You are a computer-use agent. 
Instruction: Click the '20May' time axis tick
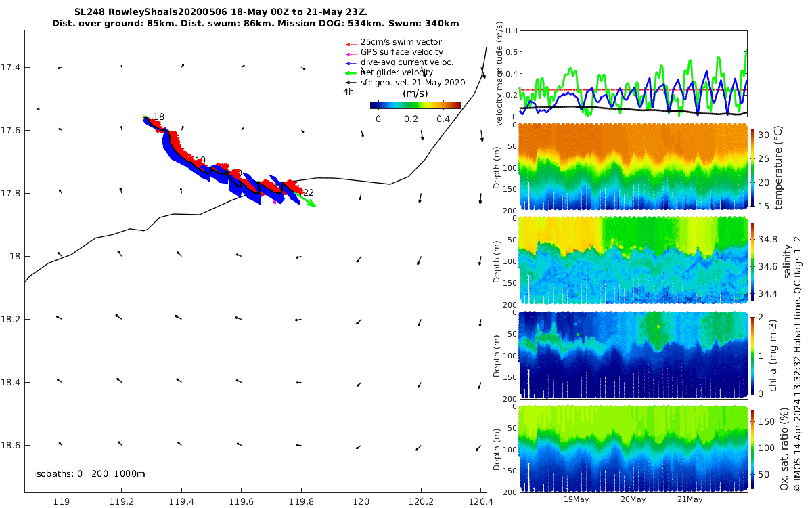[x=633, y=499]
